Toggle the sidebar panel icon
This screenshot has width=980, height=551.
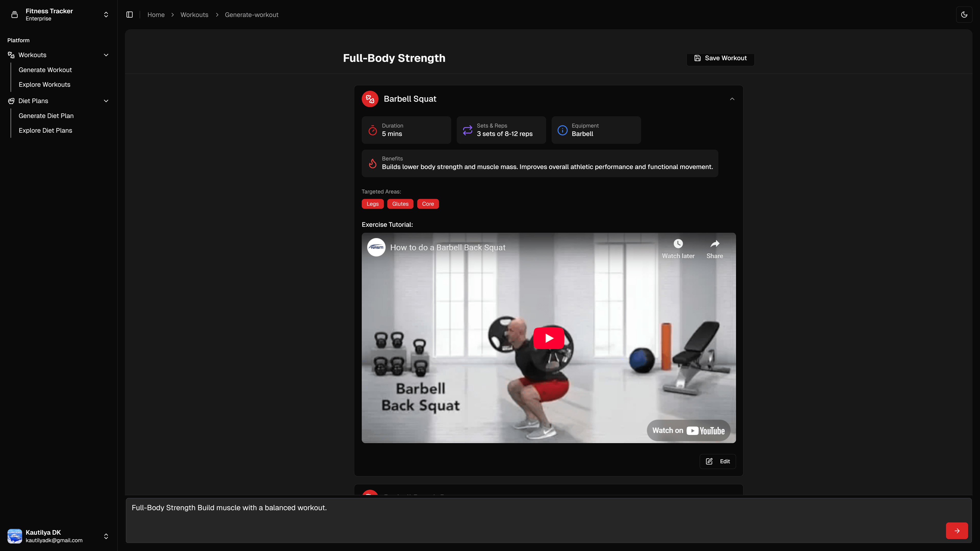coord(129,15)
